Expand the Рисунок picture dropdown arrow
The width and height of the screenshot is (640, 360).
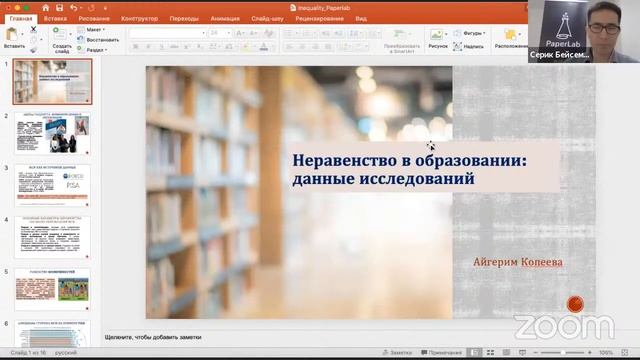(446, 35)
